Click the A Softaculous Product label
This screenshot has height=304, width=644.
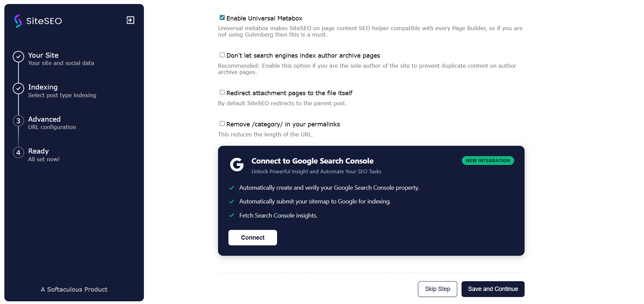[x=74, y=289]
